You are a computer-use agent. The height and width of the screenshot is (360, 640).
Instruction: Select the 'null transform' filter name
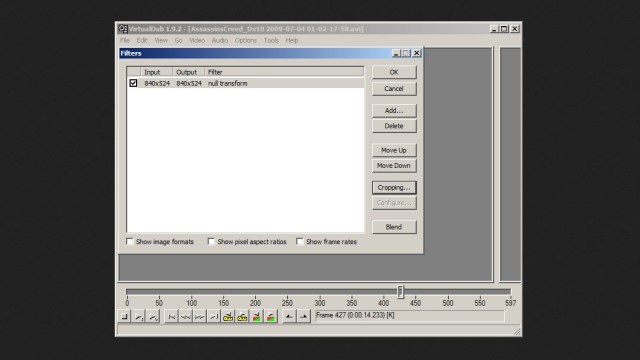[x=228, y=83]
